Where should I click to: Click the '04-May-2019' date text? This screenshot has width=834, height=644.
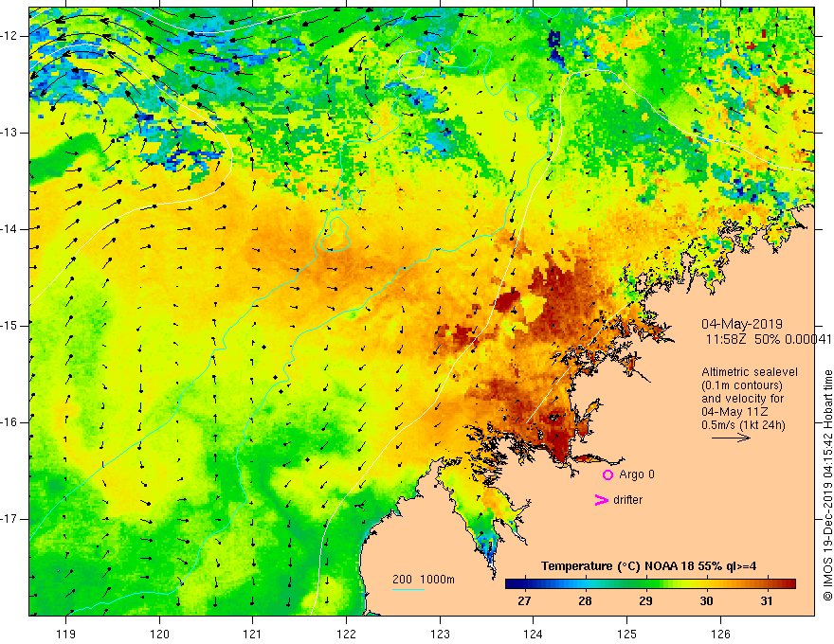pos(741,325)
